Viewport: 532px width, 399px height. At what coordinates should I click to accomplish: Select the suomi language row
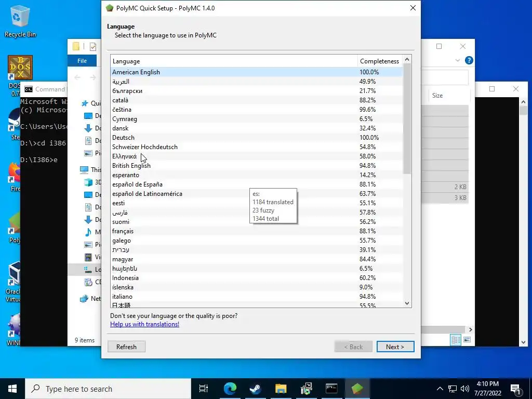coord(257,221)
